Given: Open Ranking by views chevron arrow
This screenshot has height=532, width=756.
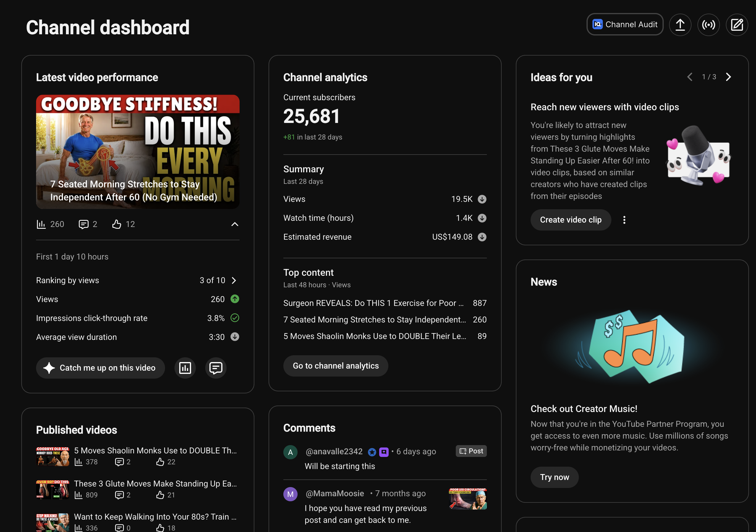Looking at the screenshot, I should [234, 280].
